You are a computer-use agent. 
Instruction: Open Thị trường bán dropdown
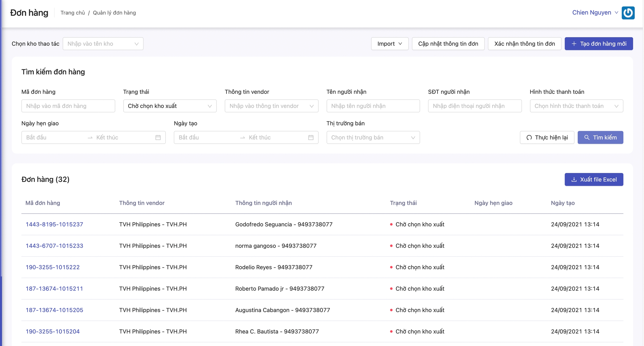(x=373, y=138)
